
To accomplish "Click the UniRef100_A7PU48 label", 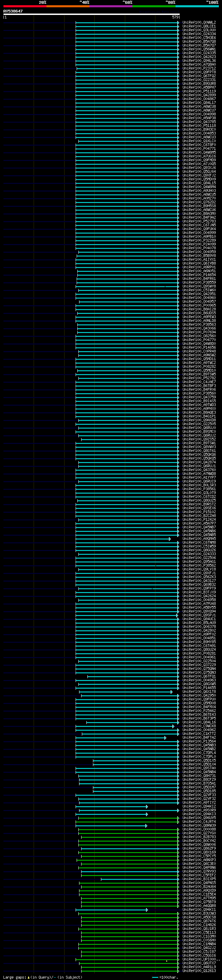I will [199, 604].
